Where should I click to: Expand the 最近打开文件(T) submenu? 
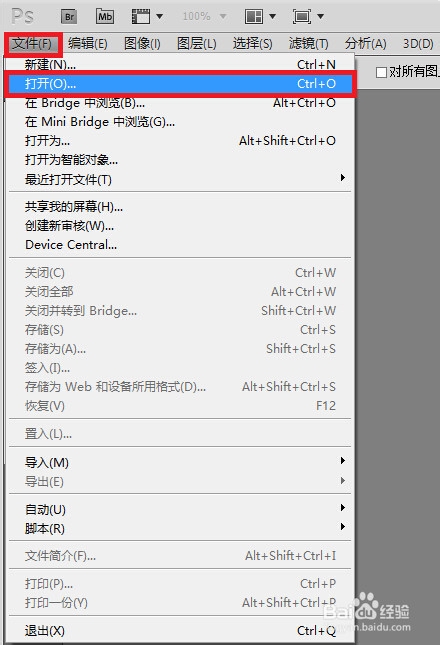pyautogui.click(x=180, y=179)
